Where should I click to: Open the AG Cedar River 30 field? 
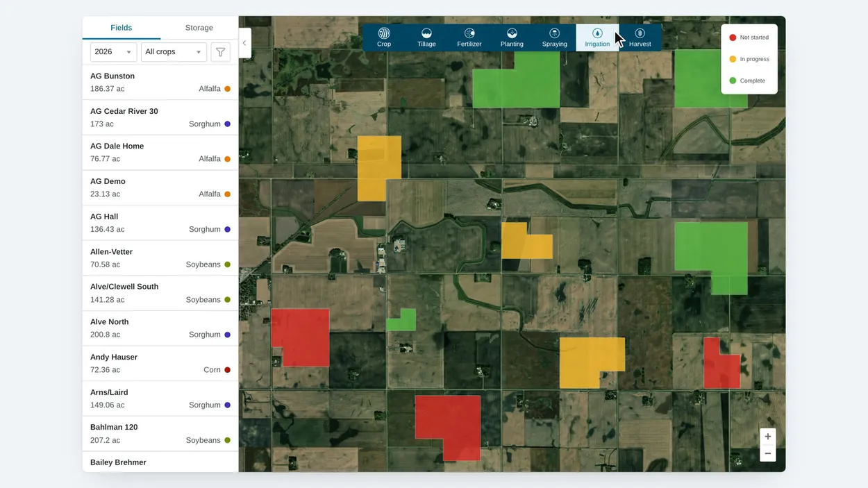pos(160,117)
